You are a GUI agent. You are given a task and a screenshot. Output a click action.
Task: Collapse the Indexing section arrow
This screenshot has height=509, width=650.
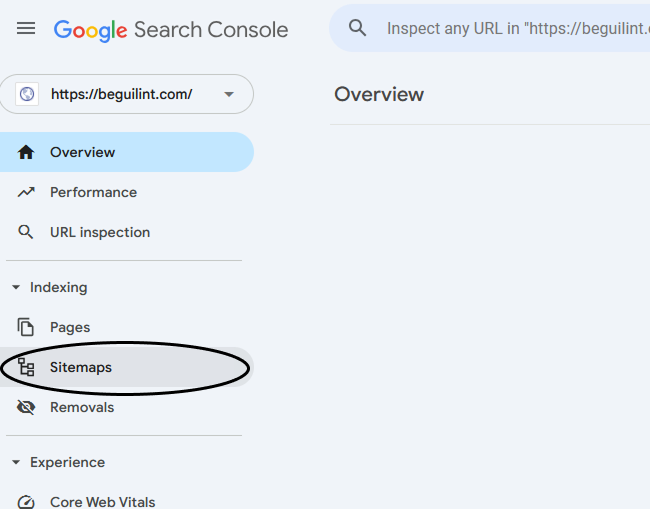pyautogui.click(x=16, y=287)
